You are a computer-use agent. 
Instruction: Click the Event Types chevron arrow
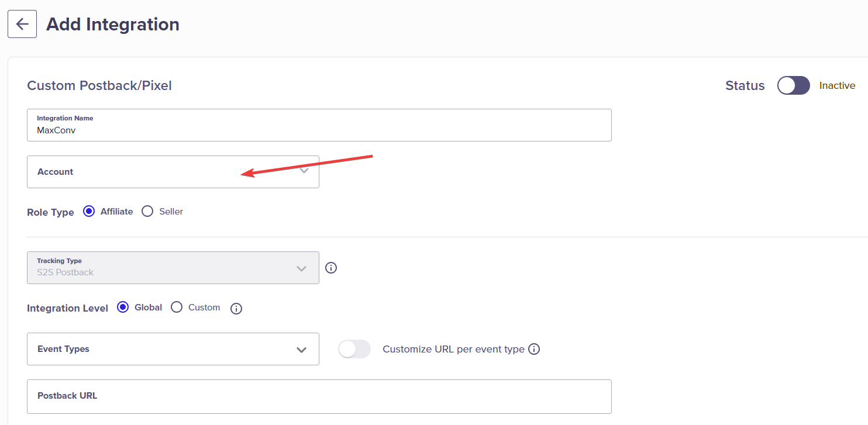[x=302, y=350]
